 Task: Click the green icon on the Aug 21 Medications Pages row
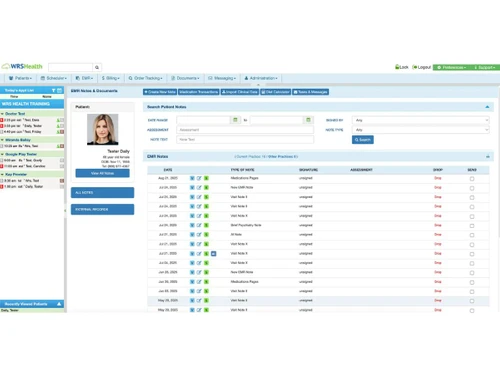click(x=206, y=178)
